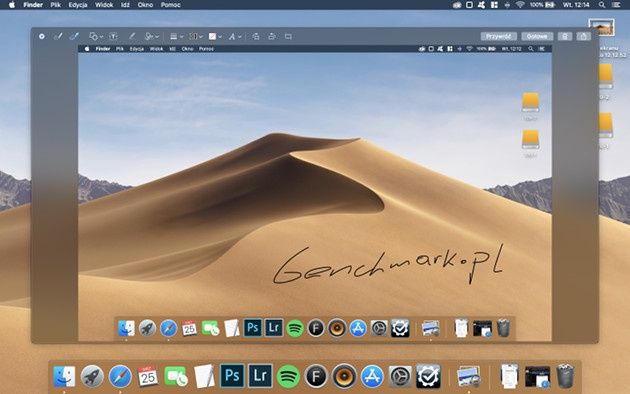
Task: Delete the screenshot with the trash button
Action: tap(565, 37)
